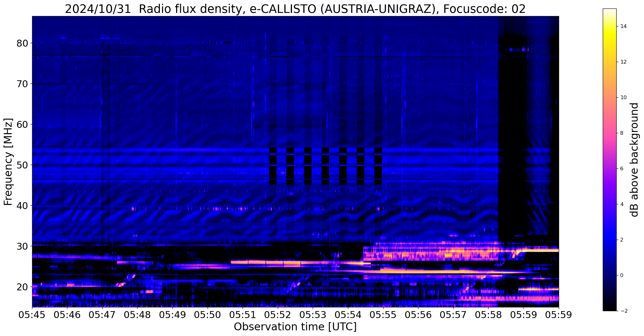The height and width of the screenshot is (336, 644).
Task: Click the black dropout region near 05:58:30
Action: (x=513, y=135)
